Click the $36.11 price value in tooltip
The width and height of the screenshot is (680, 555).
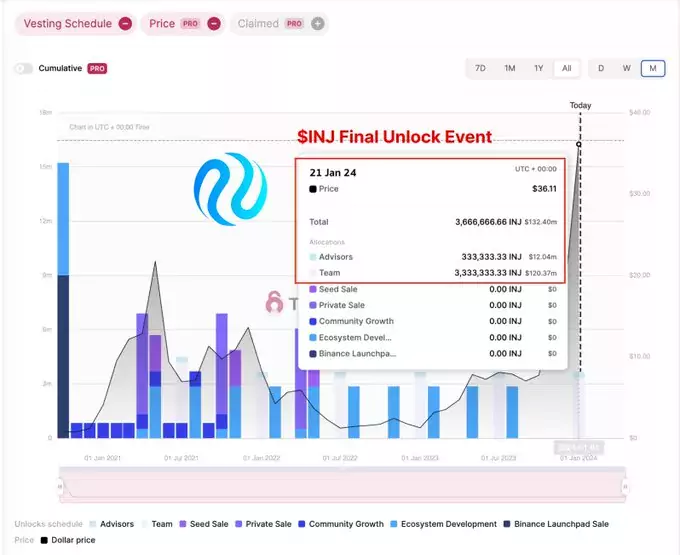coord(544,189)
